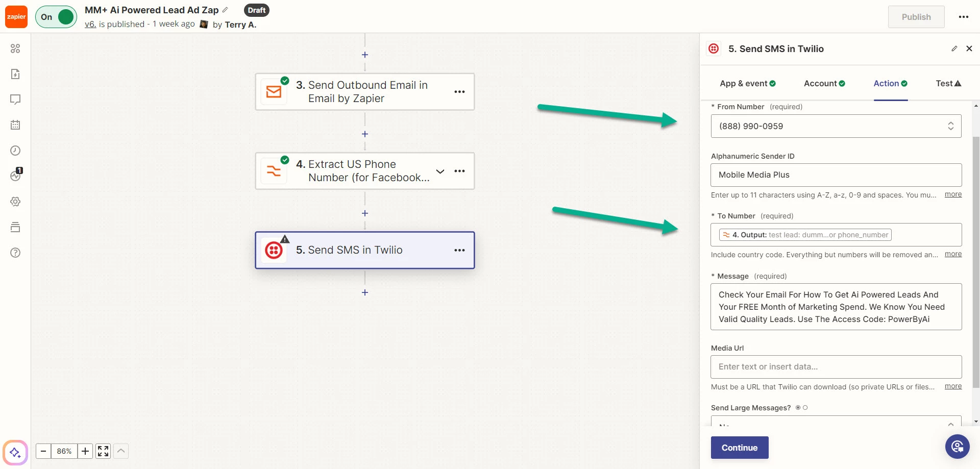
Task: Open the comments sidebar icon
Action: click(x=15, y=100)
